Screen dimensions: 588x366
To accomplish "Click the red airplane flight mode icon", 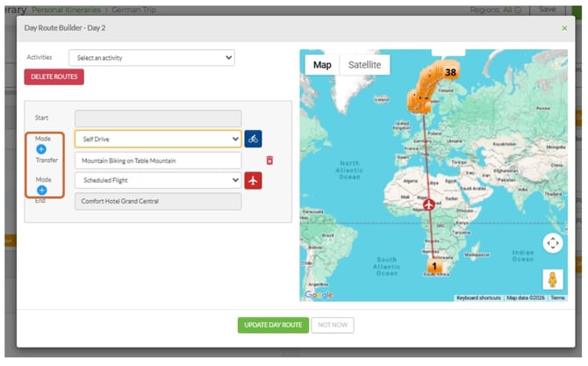I will 253,181.
